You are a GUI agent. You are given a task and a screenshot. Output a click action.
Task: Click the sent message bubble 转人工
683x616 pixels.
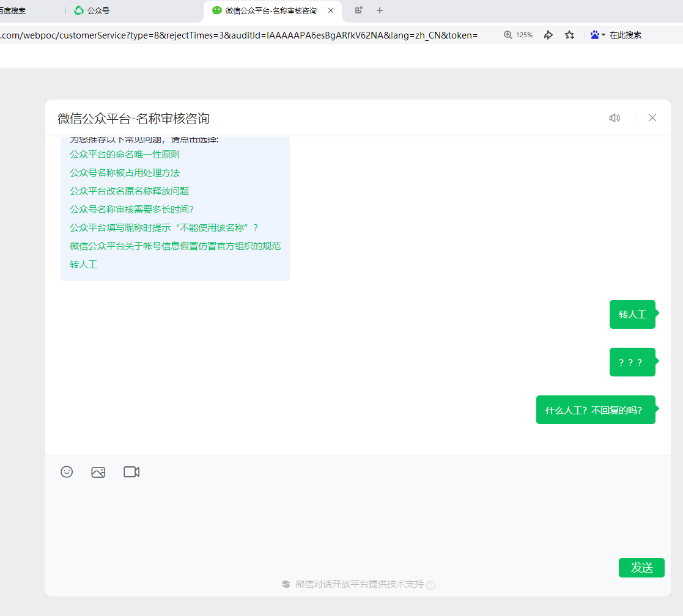click(x=632, y=314)
